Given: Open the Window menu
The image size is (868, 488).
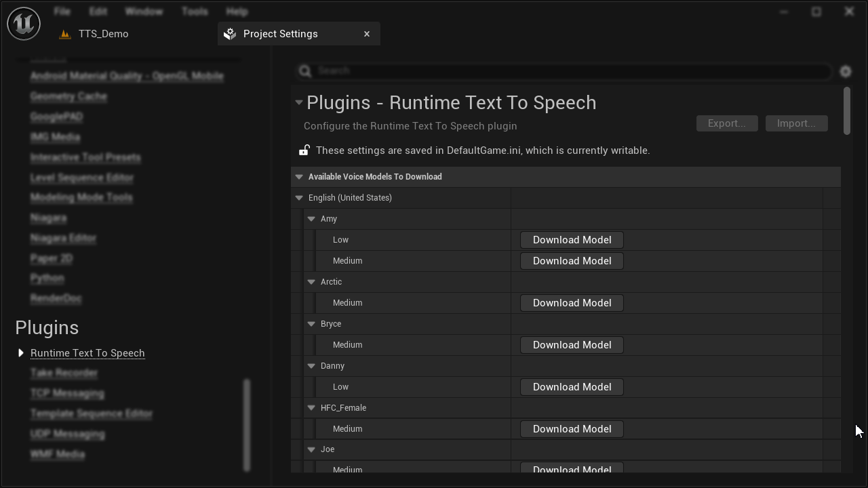Looking at the screenshot, I should point(144,12).
